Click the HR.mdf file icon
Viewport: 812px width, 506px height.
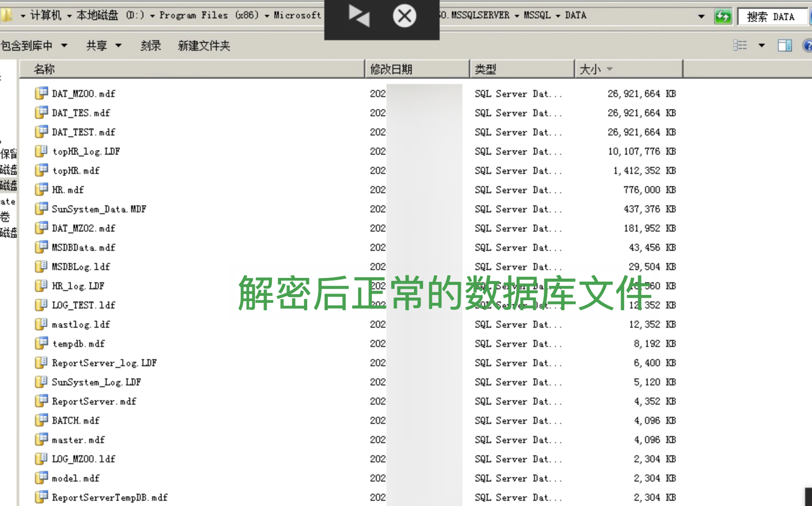click(x=41, y=189)
